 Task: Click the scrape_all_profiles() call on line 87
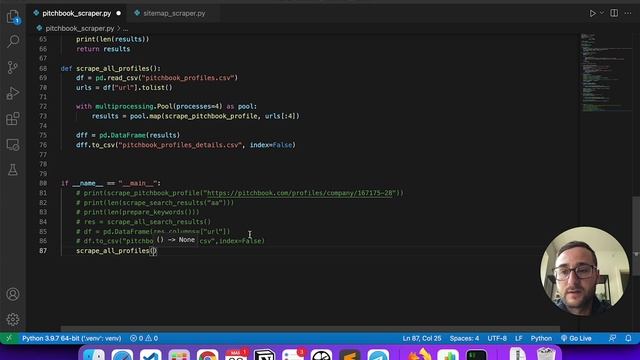click(x=116, y=251)
